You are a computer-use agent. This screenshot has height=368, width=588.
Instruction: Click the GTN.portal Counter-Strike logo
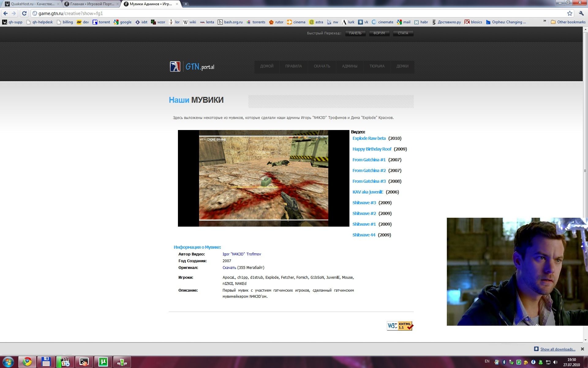(x=192, y=67)
